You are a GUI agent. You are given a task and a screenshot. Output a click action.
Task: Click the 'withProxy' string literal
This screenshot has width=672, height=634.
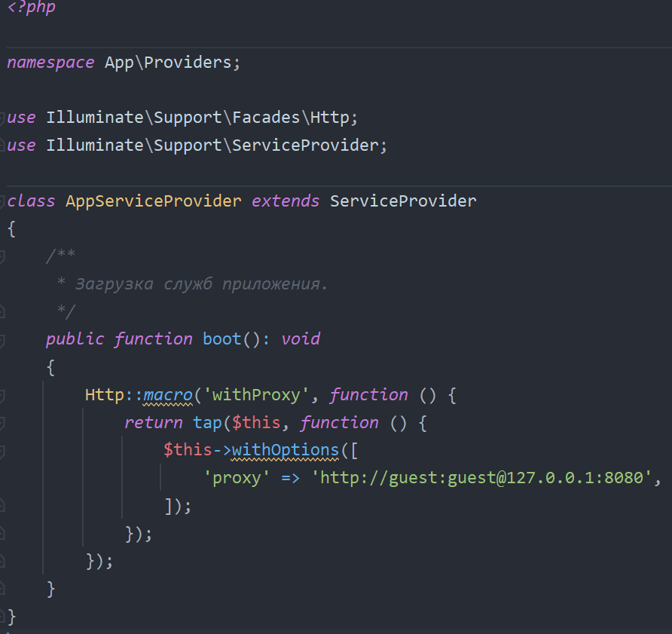[x=256, y=395]
